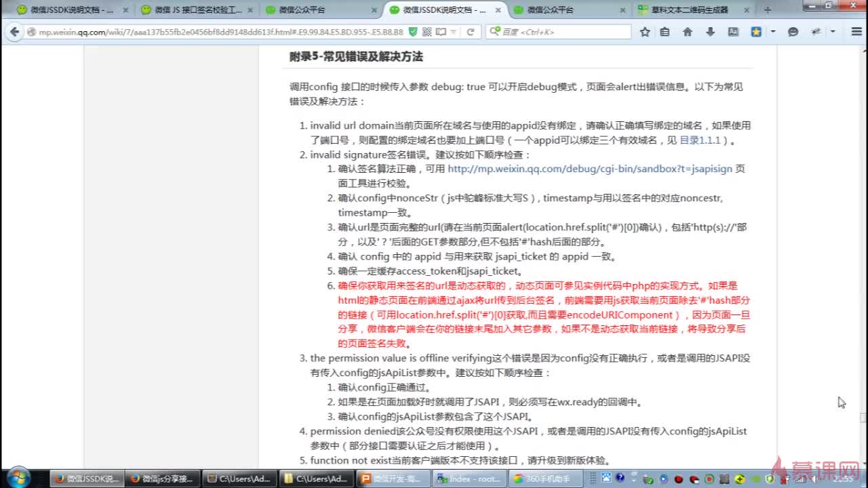868x488 pixels.
Task: Open the Baidu search engine selector icon
Action: click(x=494, y=32)
